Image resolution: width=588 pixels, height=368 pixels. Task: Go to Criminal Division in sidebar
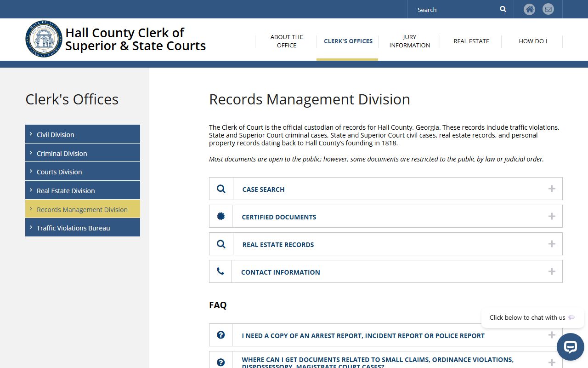click(83, 153)
